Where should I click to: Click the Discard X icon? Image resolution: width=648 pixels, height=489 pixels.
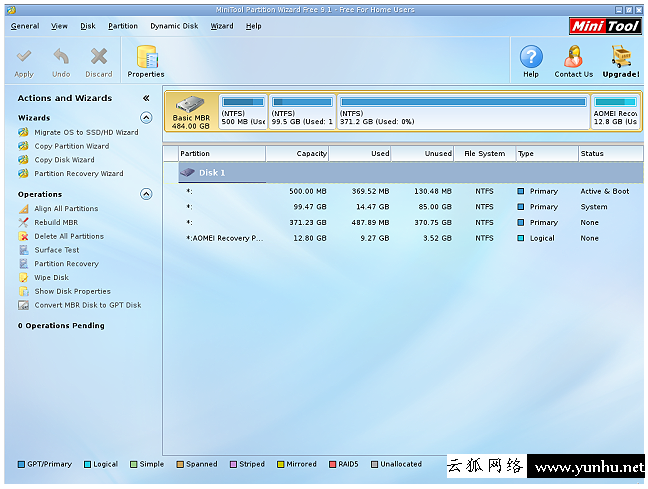(x=99, y=56)
